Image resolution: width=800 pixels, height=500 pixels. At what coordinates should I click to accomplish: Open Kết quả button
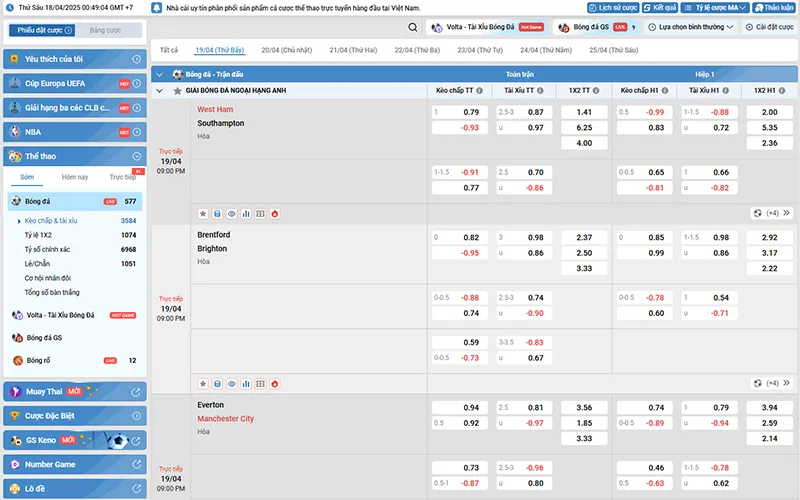pos(660,8)
